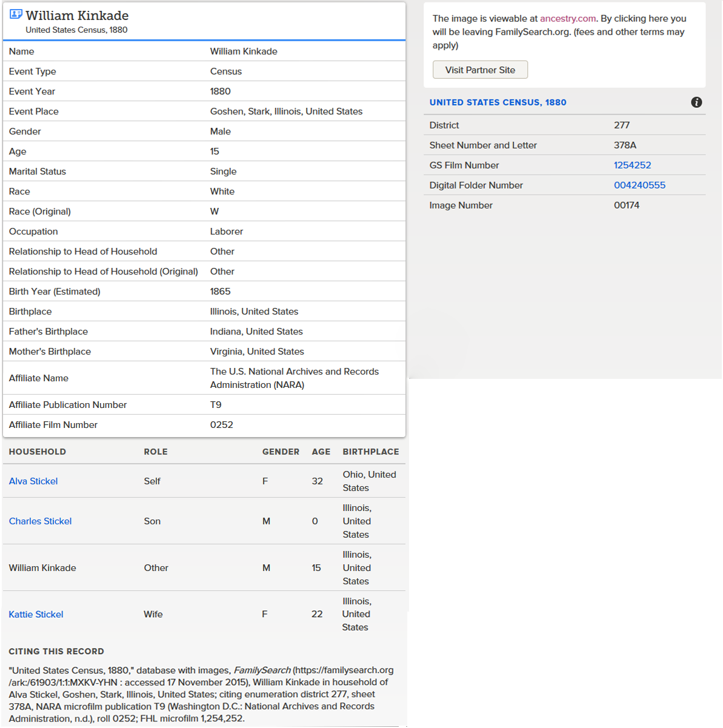Click the HOUSEHOLD column header
723x728 pixels.
(37, 452)
